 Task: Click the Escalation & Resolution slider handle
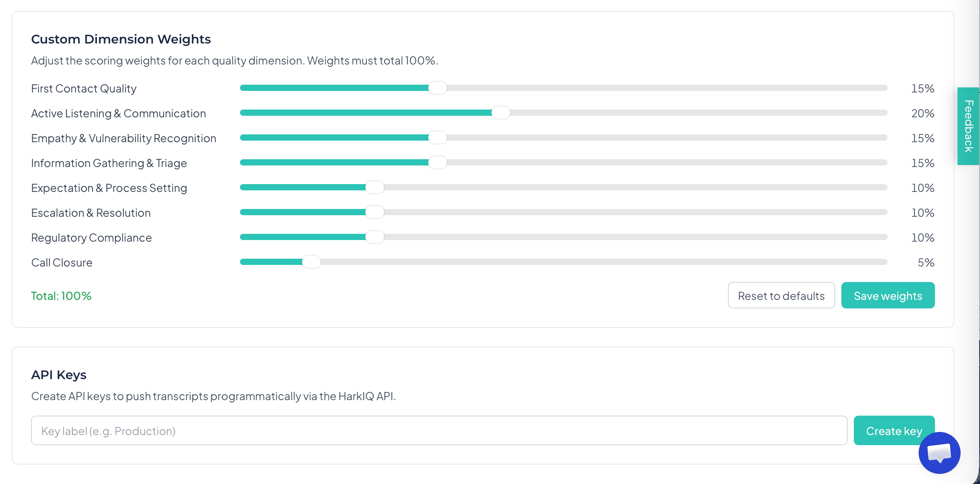click(375, 212)
